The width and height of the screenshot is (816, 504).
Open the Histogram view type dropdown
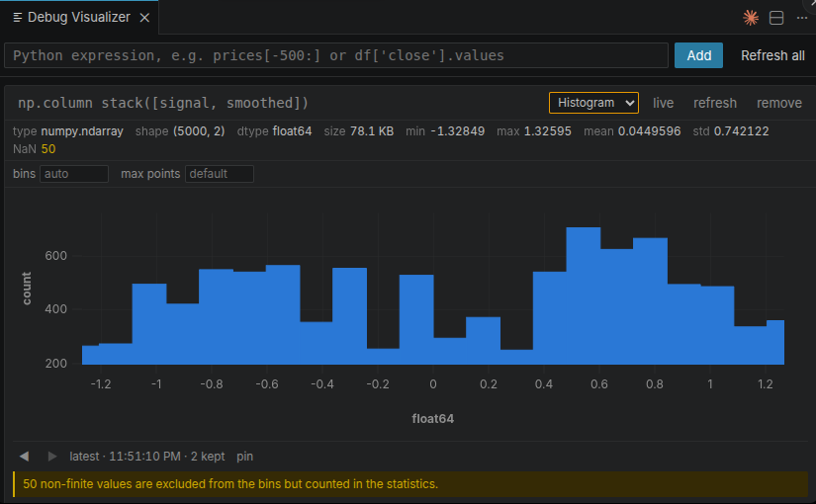click(x=593, y=103)
